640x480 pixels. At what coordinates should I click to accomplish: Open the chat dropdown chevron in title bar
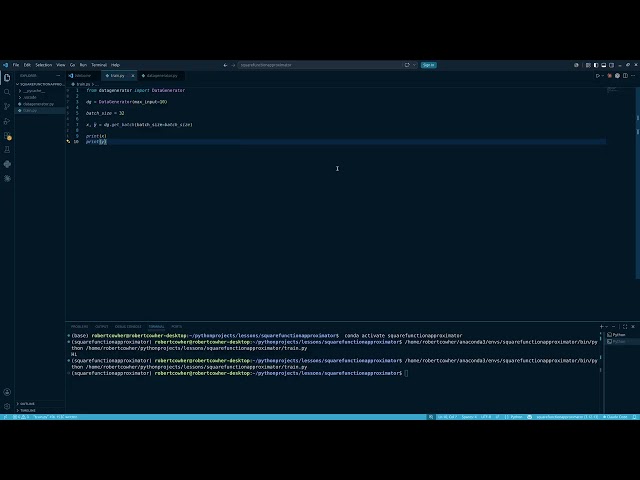(414, 65)
